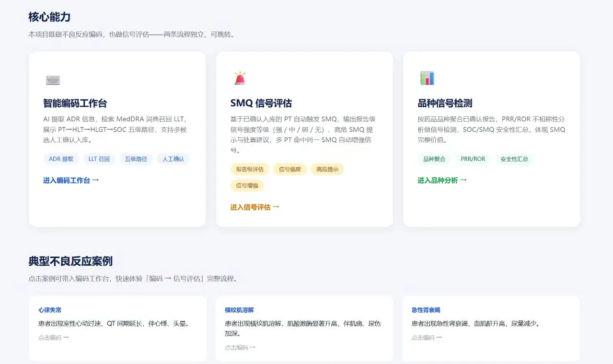Click the subtitle 本项目既做不良反应编码
This screenshot has width=613, height=364.
click(131, 34)
